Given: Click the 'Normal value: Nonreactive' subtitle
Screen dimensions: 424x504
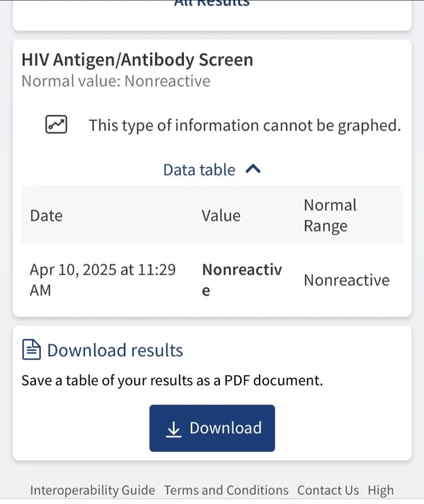Looking at the screenshot, I should pyautogui.click(x=116, y=81).
